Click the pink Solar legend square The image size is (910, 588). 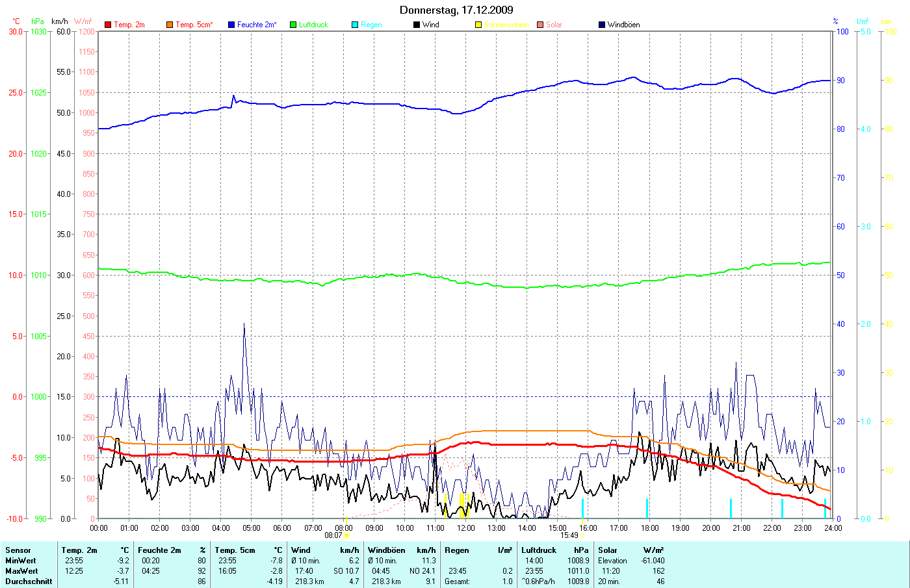540,25
